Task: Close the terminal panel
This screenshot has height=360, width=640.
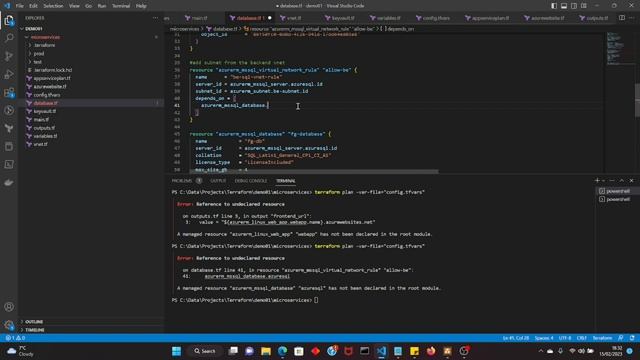Action: [x=631, y=180]
